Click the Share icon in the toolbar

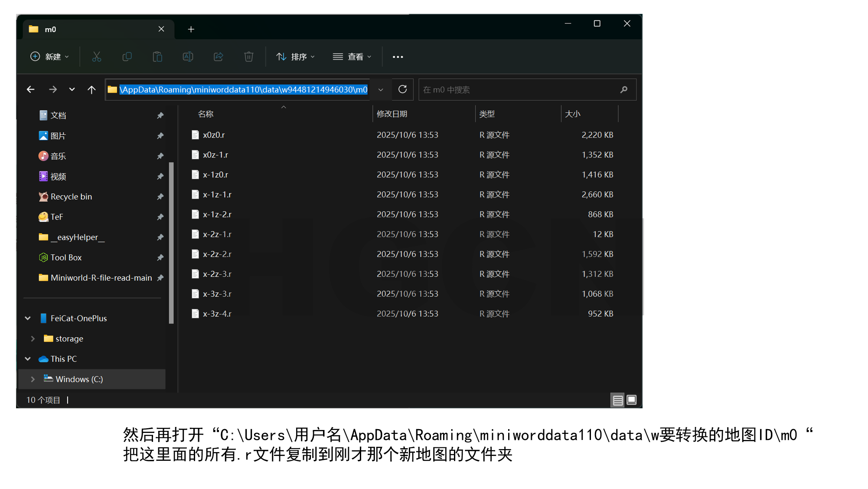pyautogui.click(x=218, y=56)
